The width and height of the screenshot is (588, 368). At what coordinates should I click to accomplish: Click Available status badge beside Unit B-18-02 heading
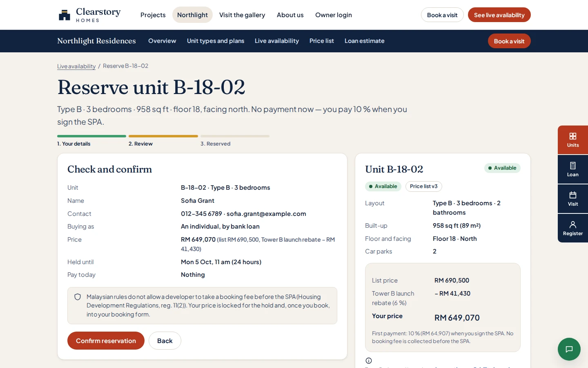coord(502,168)
